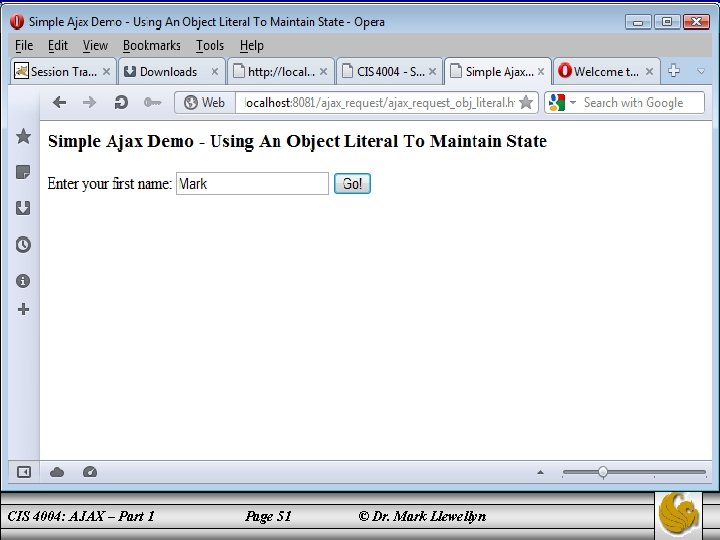Click the page heading text
Viewport: 720px width, 540px height.
click(297, 141)
